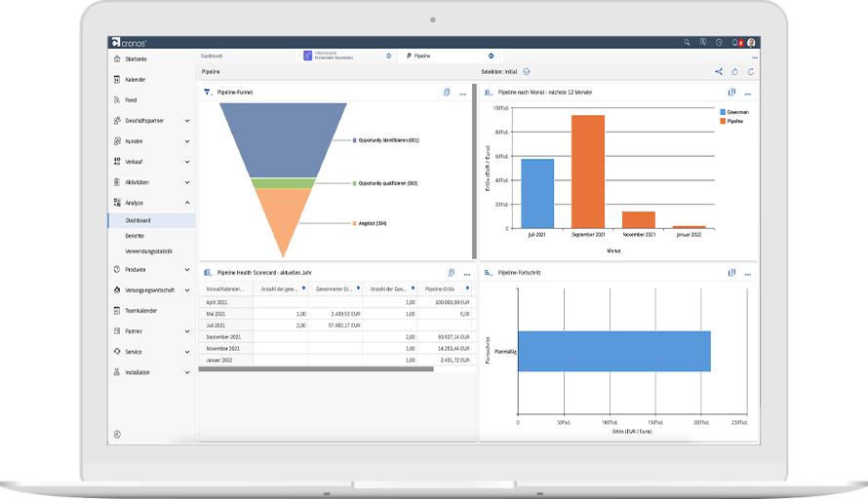The width and height of the screenshot is (868, 499).
Task: Open the notifications bell
Action: [733, 43]
